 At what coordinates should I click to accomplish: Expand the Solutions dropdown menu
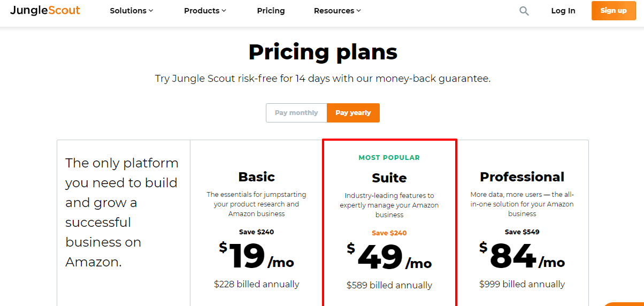pos(132,11)
